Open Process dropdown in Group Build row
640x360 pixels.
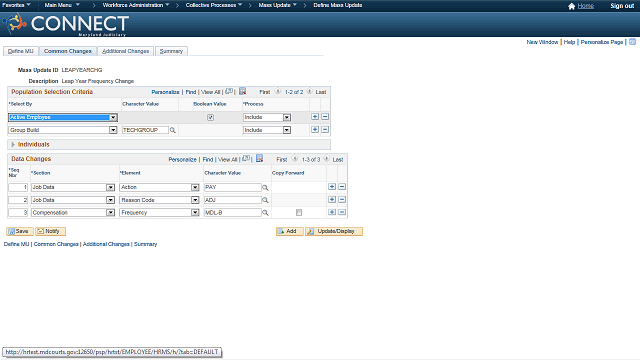267,130
